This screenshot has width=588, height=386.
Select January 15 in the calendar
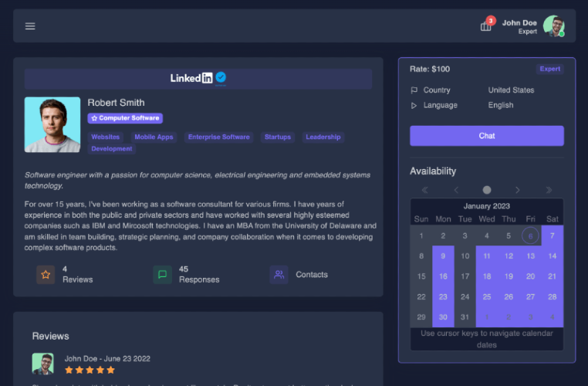click(421, 276)
